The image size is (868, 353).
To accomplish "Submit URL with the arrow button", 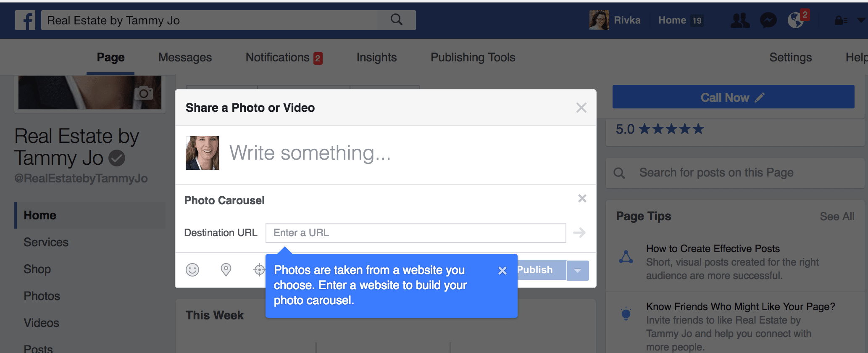I will (x=579, y=233).
